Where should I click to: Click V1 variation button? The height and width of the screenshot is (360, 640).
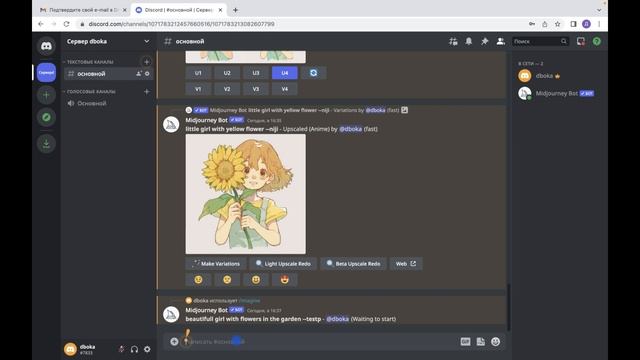198,89
